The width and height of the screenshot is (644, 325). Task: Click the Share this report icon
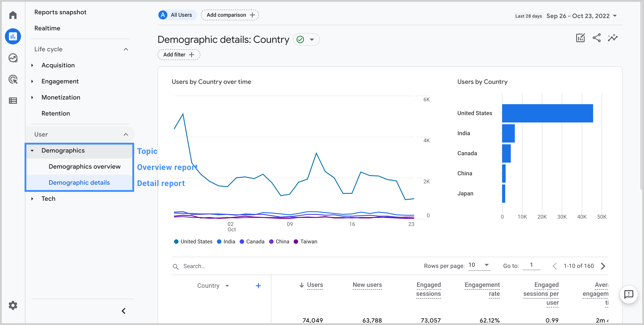[596, 38]
